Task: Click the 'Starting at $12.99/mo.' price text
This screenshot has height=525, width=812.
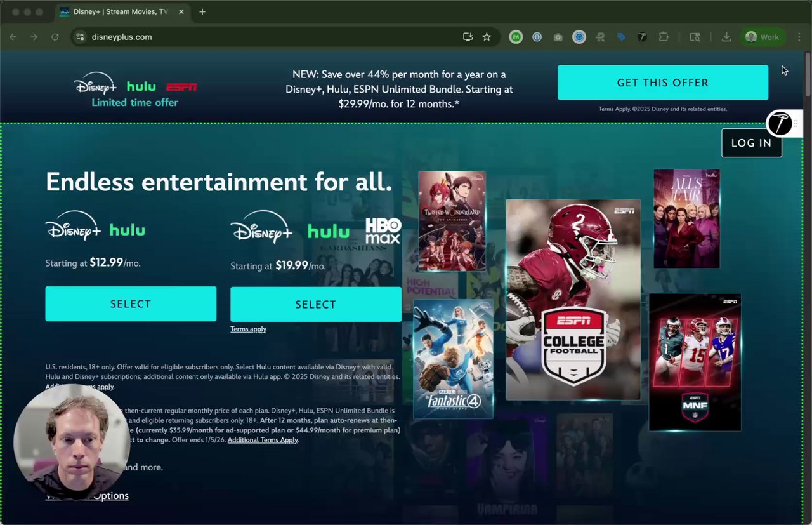Action: (93, 263)
